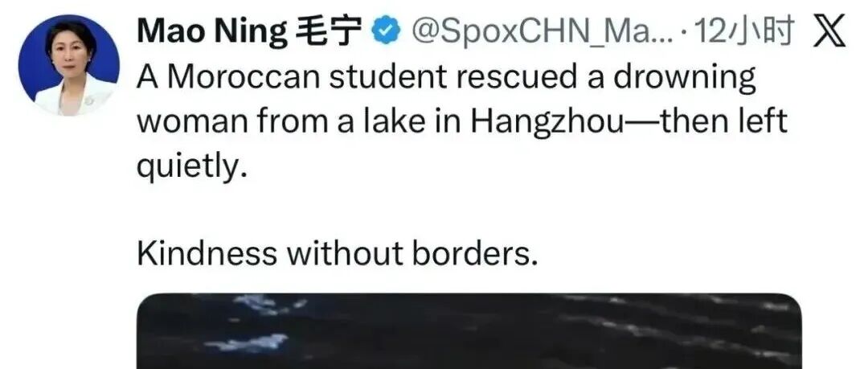
Task: Click the word 'Hangzhou' in the tweet
Action: [x=547, y=122]
